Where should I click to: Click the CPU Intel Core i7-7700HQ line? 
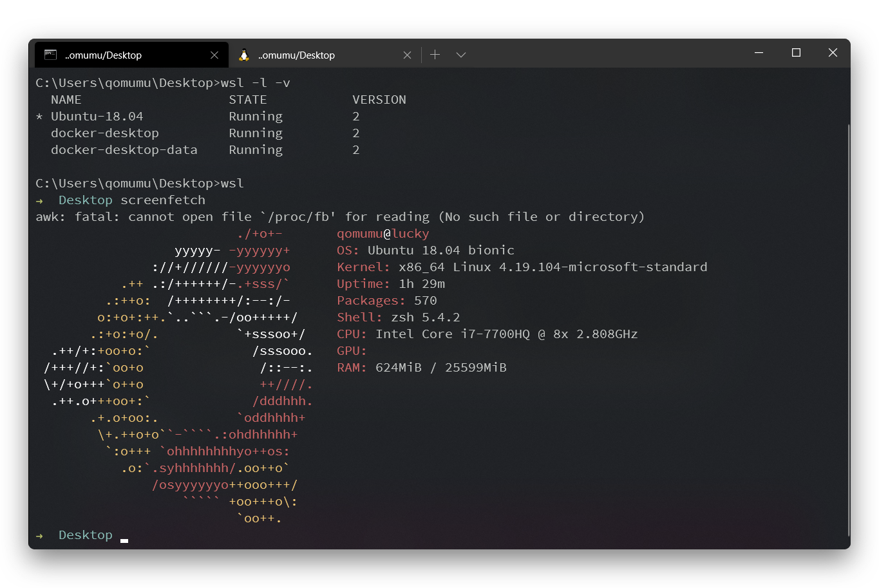[x=487, y=334]
